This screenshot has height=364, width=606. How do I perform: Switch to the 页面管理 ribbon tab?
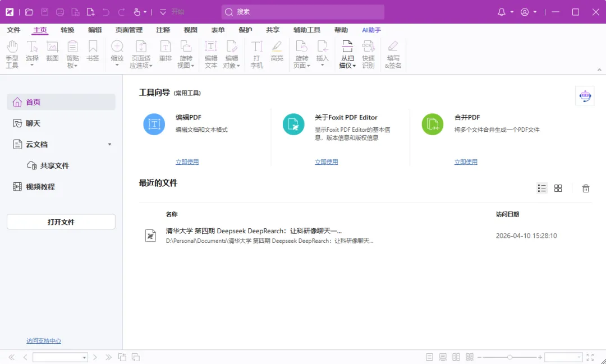coord(129,30)
